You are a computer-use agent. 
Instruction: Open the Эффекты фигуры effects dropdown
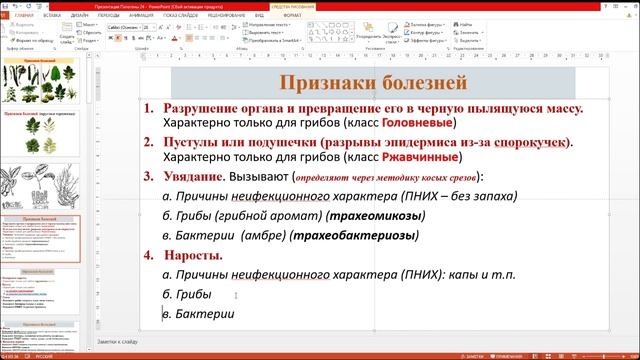(x=426, y=40)
